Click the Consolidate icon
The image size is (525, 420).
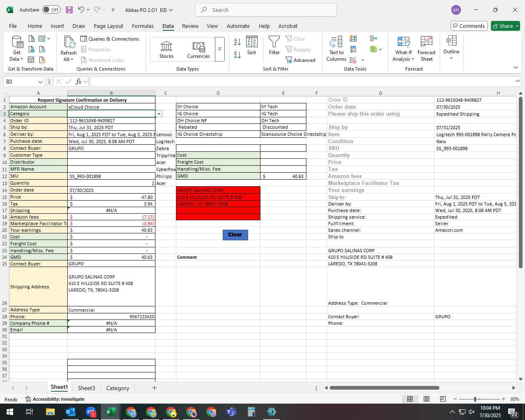pos(373,39)
